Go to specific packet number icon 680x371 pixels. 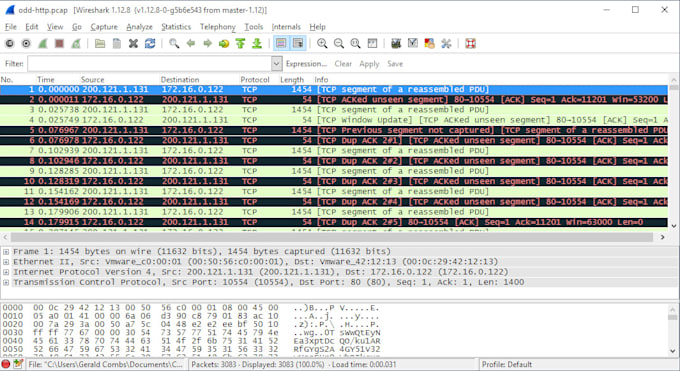pyautogui.click(x=224, y=43)
